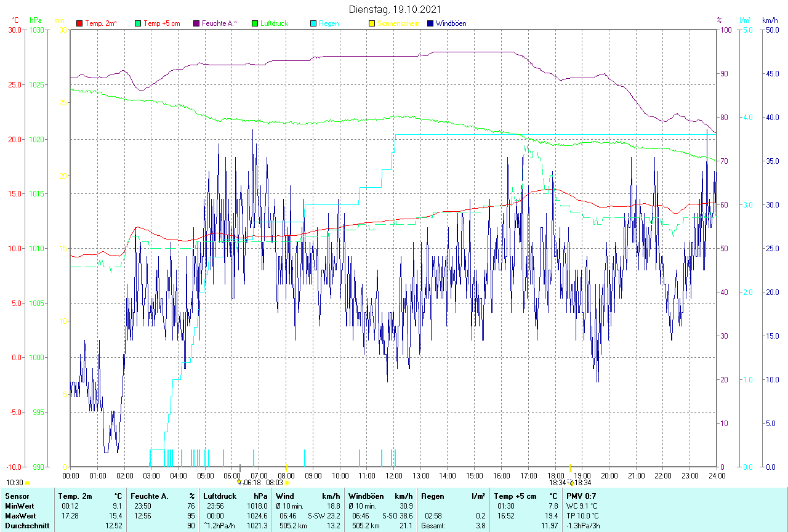
Task: Click the average pressure value 1021.3
Action: (257, 526)
